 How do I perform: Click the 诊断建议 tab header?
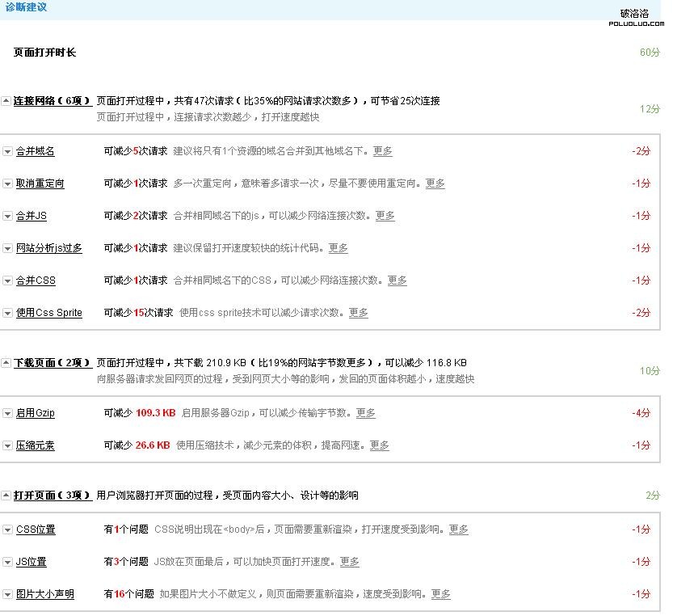pos(26,7)
